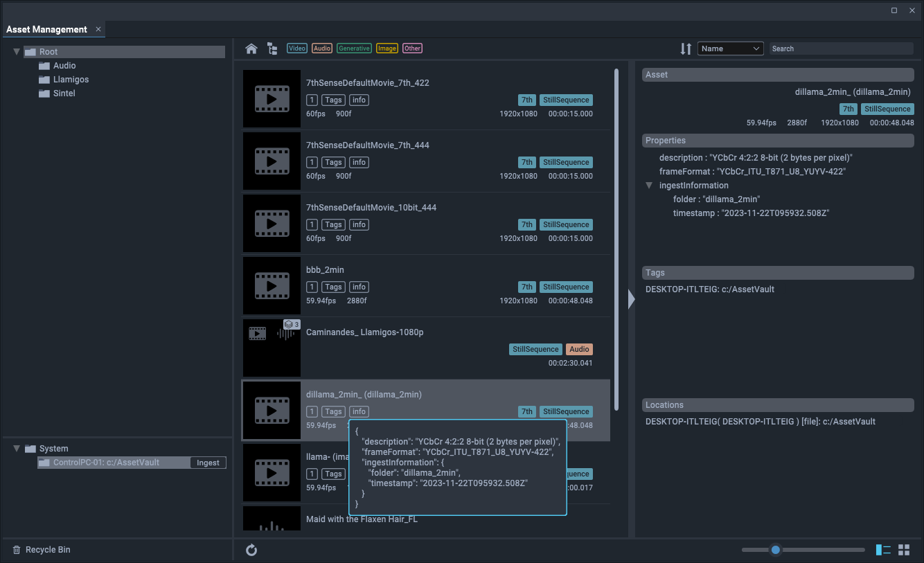Open info for 7thSenseDefaultMovie_7th_422
The width and height of the screenshot is (924, 563).
pyautogui.click(x=359, y=100)
